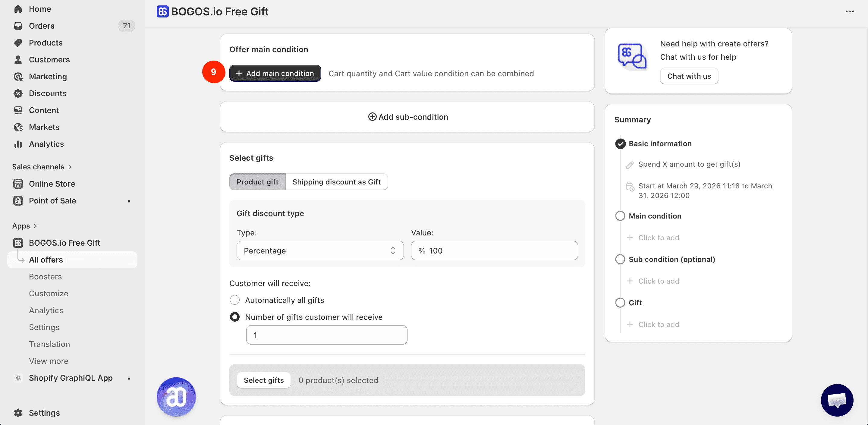Switch to Shipping discount as Gift tab
868x425 pixels.
pos(336,182)
